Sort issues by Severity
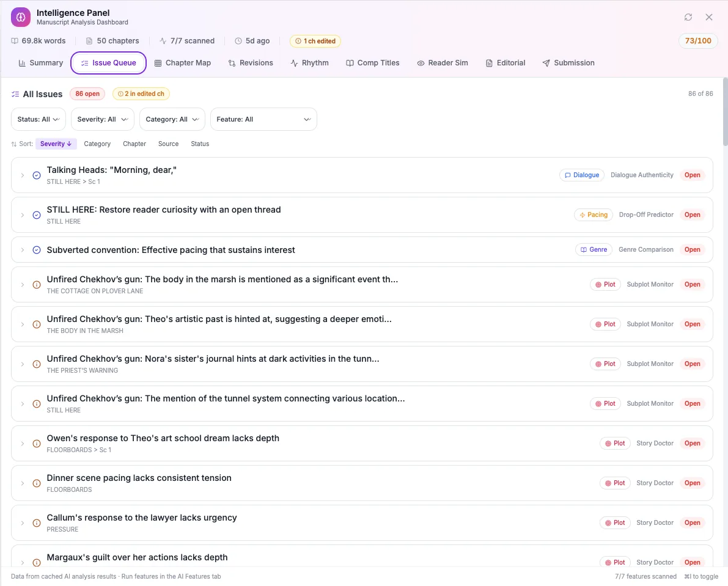The height and width of the screenshot is (586, 728). coord(56,144)
